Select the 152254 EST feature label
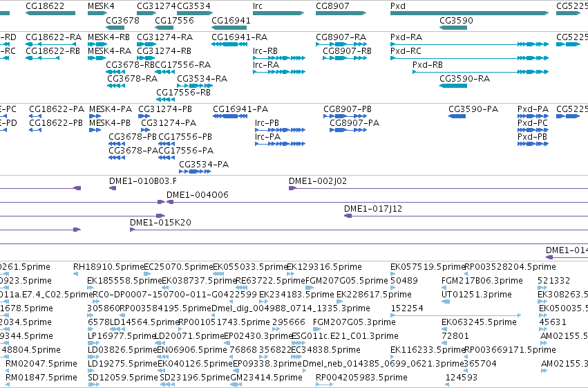588x388 pixels. (407, 308)
